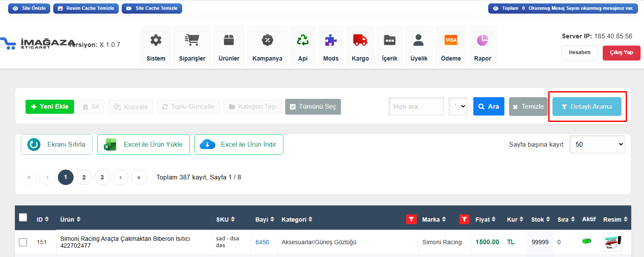Click the Detaylı Arama button
Image resolution: width=644 pixels, height=257 pixels.
(587, 107)
